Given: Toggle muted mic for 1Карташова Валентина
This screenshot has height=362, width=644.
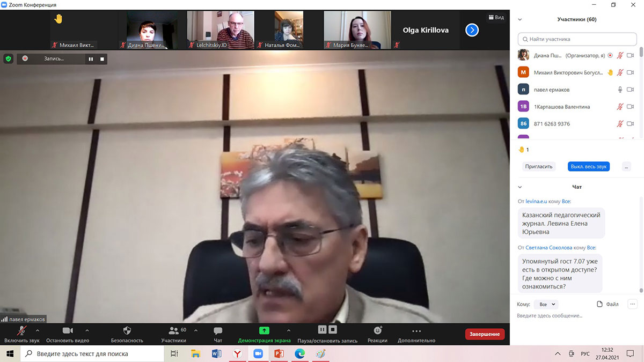Looking at the screenshot, I should click(620, 107).
